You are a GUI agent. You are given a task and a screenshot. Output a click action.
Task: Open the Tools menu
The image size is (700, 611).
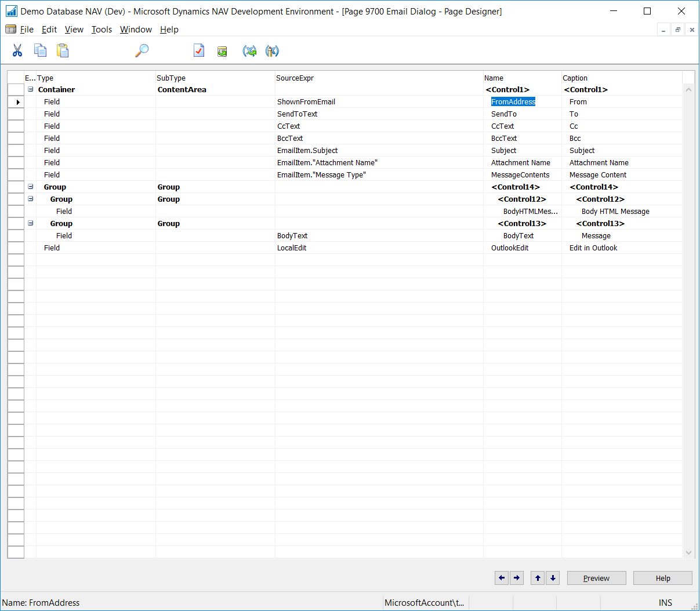(x=101, y=30)
